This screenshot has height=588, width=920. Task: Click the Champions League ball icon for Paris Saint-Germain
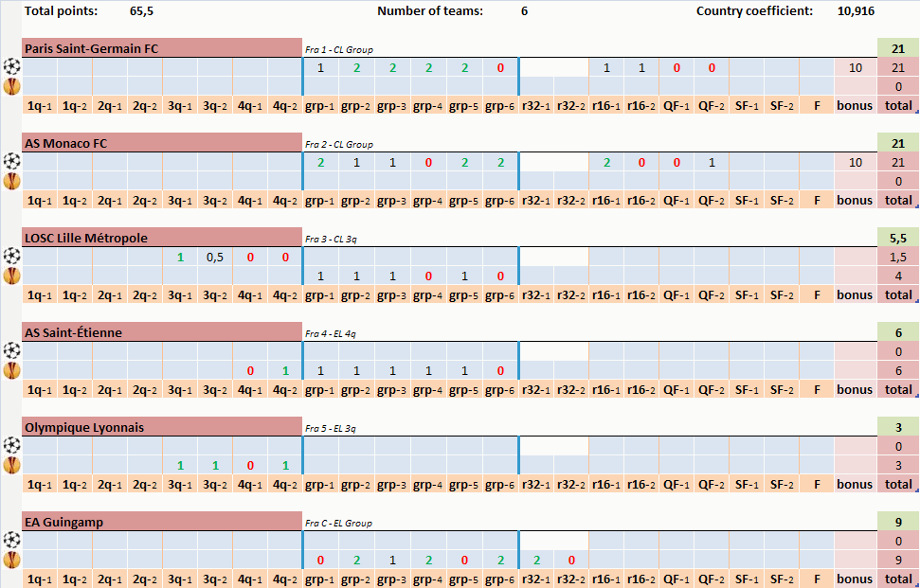tap(11, 67)
